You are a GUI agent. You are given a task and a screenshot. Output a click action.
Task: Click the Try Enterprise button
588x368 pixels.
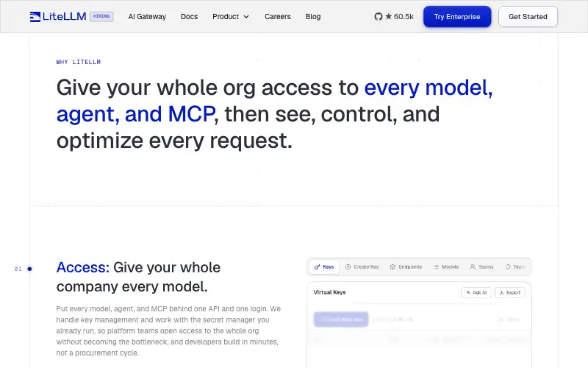(x=457, y=16)
